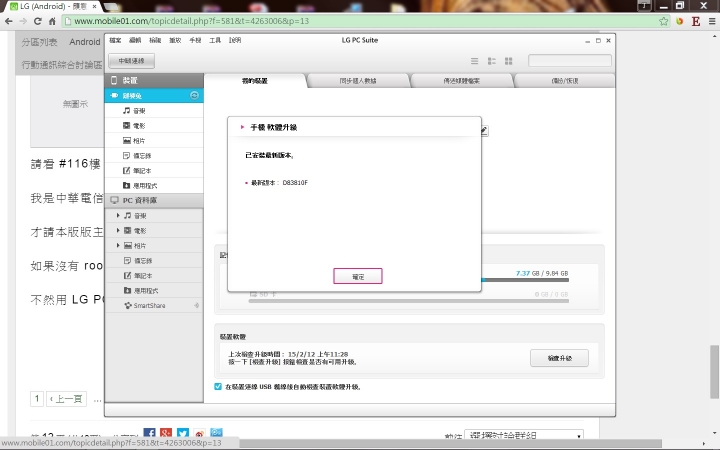
Task: Open the Phone menu in LG PC Suite
Action: pos(195,40)
